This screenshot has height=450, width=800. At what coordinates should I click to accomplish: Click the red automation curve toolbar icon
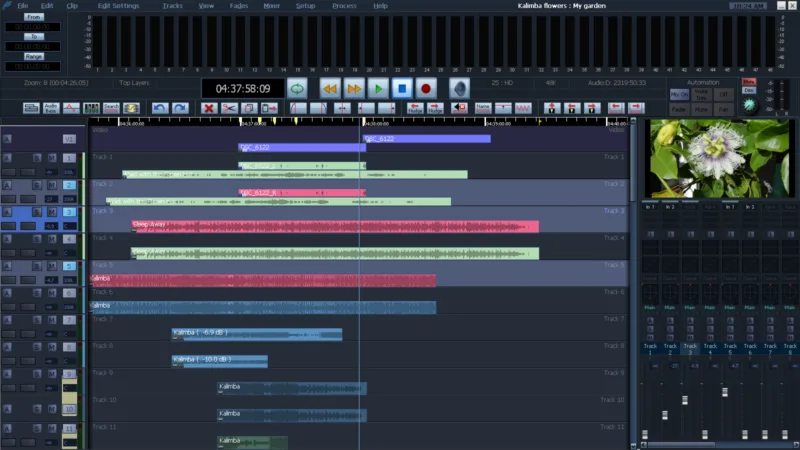pyautogui.click(x=71, y=108)
